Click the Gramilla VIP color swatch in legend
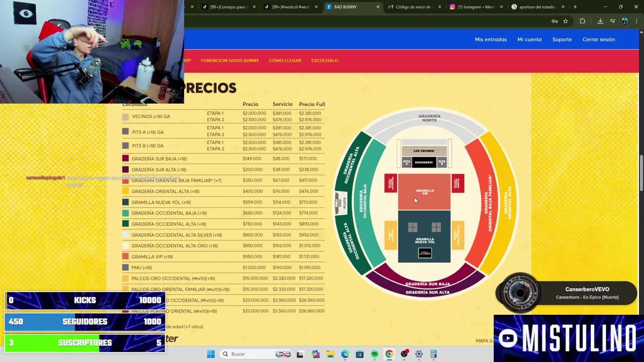 click(125, 256)
